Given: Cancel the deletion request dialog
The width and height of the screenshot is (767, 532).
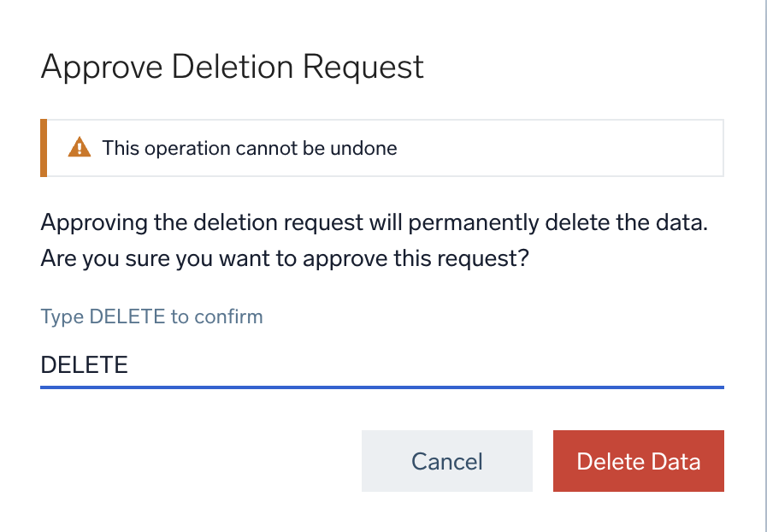Looking at the screenshot, I should [446, 461].
